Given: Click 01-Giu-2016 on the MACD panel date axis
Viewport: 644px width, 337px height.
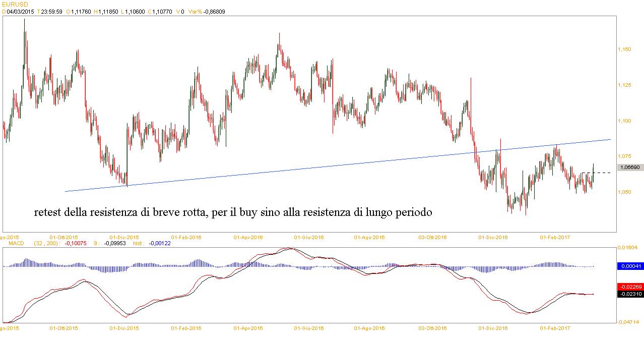Looking at the screenshot, I should [309, 328].
